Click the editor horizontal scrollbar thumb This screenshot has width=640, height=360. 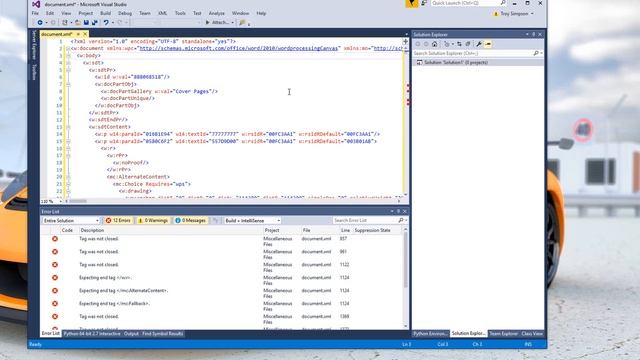78,201
